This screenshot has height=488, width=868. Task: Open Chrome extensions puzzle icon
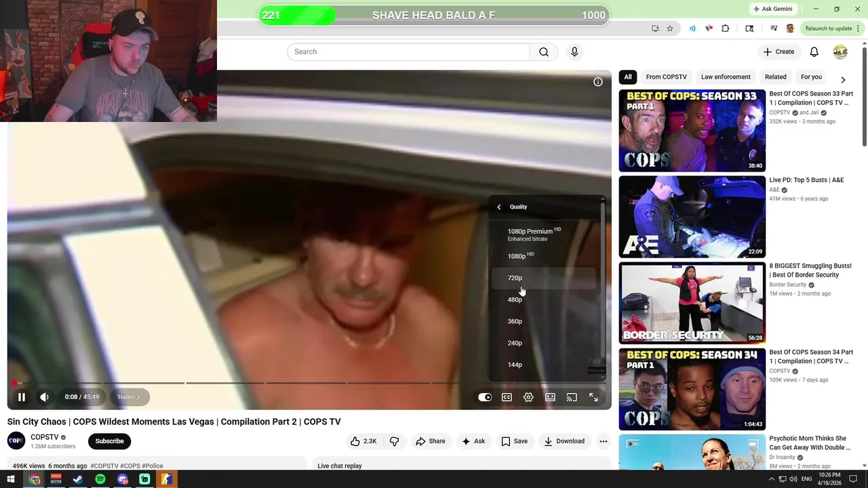pos(726,28)
